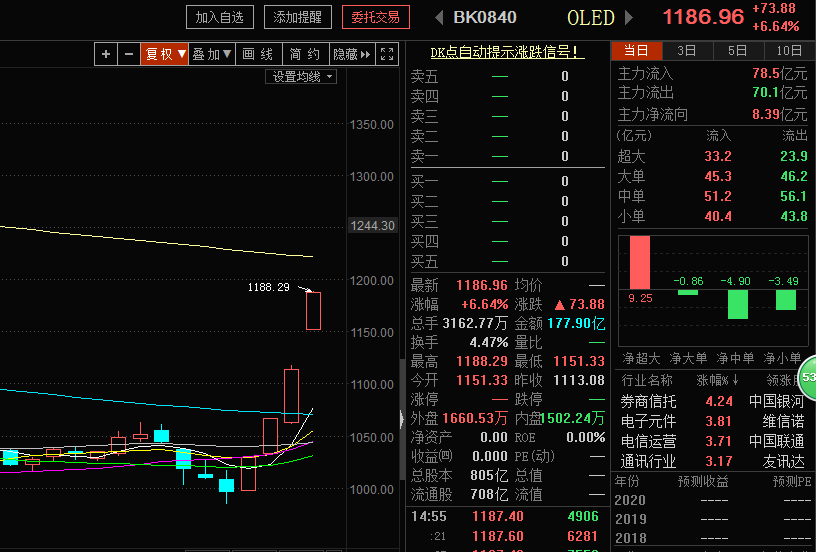Click 电子元件 industry row
This screenshot has width=816, height=552.
tap(712, 421)
